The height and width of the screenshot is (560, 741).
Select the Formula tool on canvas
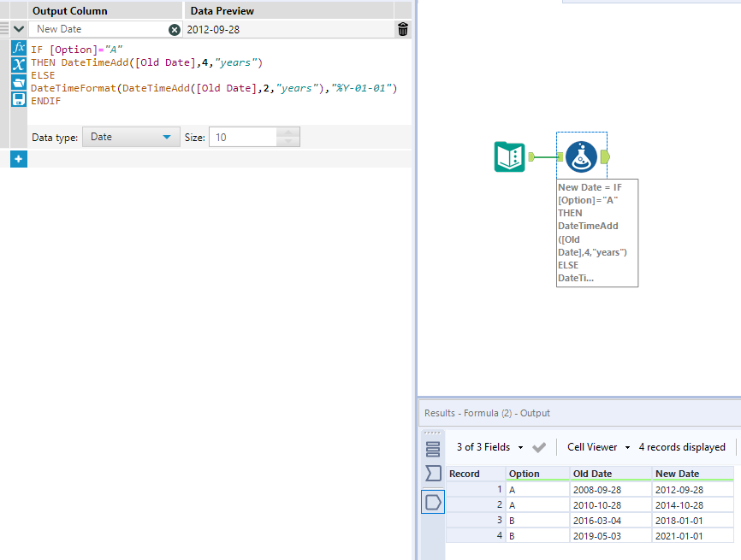[581, 156]
